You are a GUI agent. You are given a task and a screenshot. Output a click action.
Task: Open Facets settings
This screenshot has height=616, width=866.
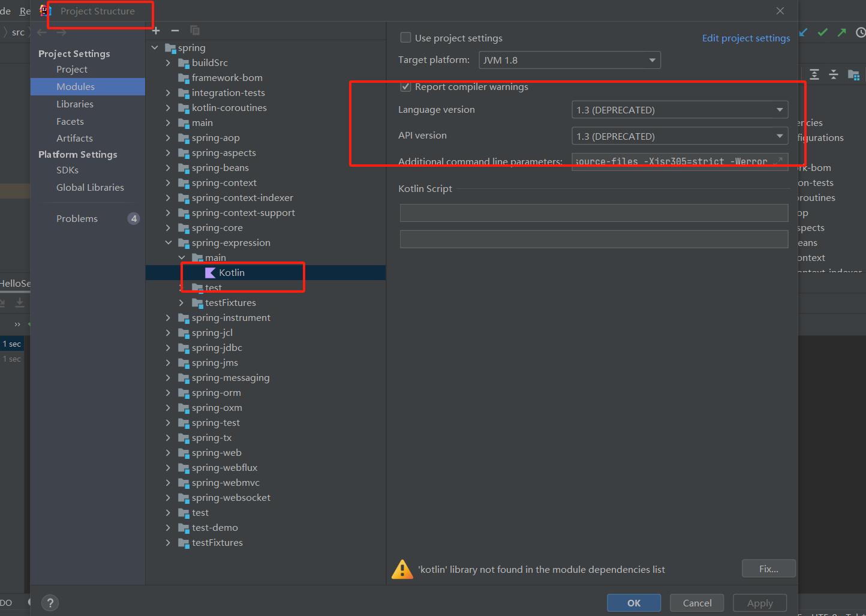70,122
